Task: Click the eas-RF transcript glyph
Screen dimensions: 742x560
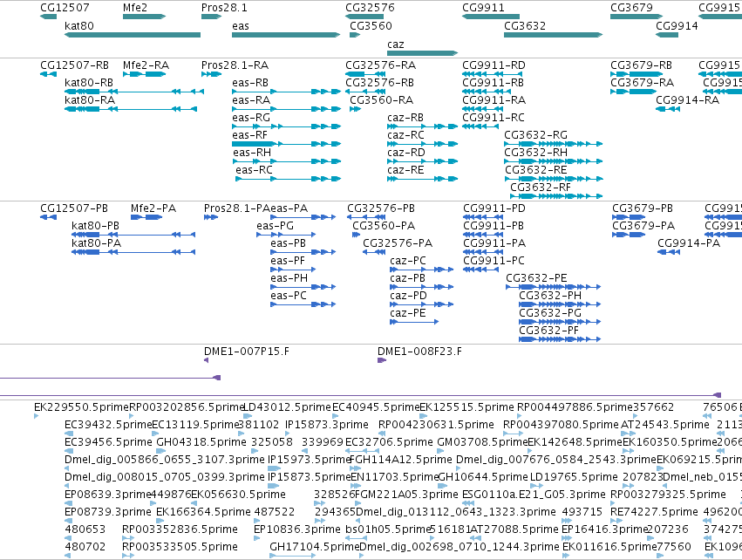Action: pos(286,144)
